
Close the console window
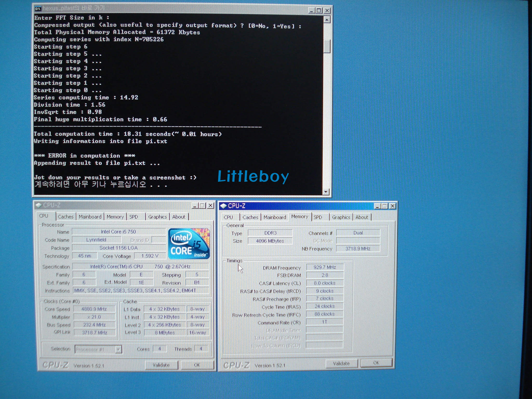point(327,11)
